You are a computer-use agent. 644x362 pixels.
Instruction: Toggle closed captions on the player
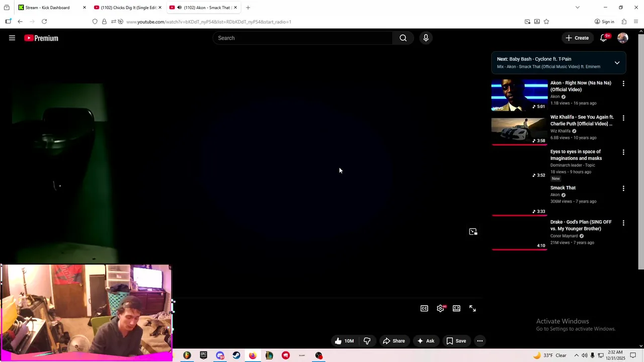coord(424,308)
